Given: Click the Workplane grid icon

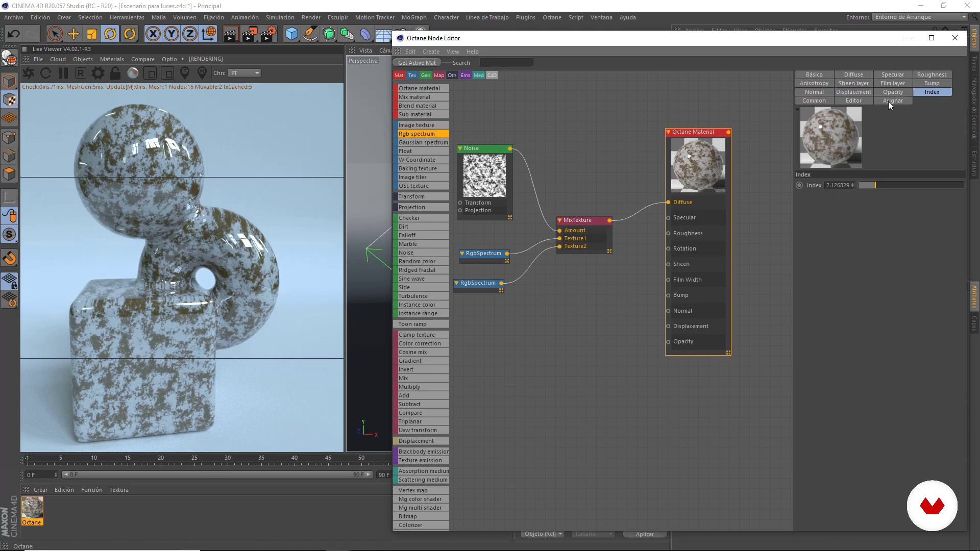Looking at the screenshot, I should click(x=10, y=118).
